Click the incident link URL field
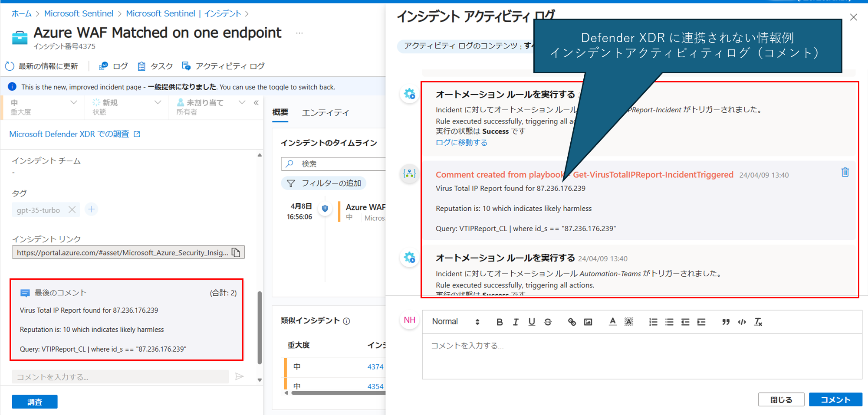Viewport: 868px width, 415px height. 122,252
